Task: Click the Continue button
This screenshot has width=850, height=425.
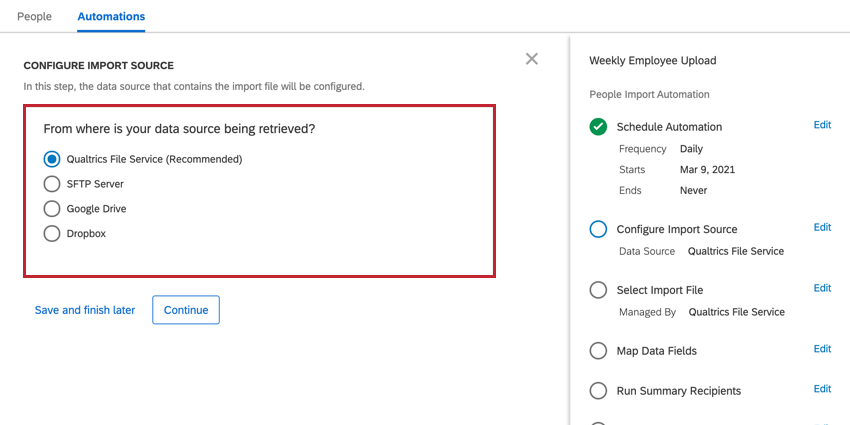Action: (186, 310)
